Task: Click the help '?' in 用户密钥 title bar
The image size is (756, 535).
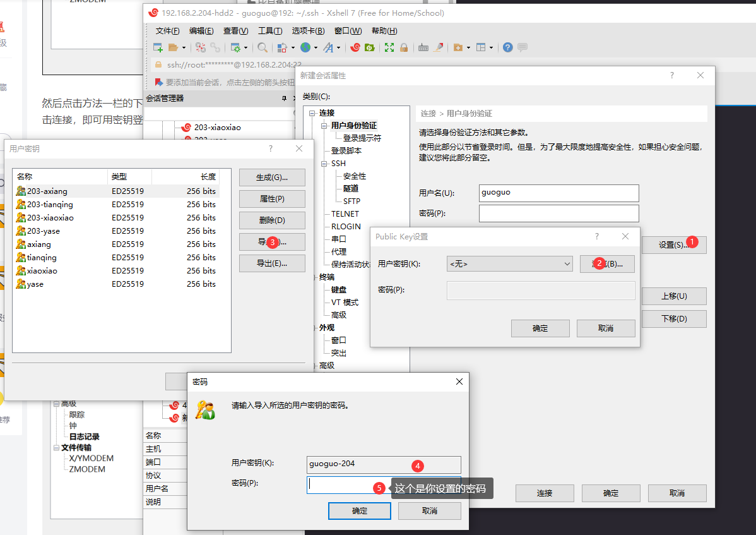Action: tap(271, 148)
